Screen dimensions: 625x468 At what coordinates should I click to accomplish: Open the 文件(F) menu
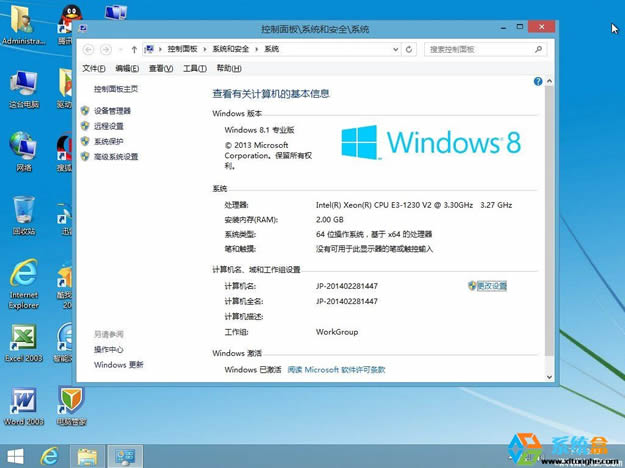click(x=93, y=68)
